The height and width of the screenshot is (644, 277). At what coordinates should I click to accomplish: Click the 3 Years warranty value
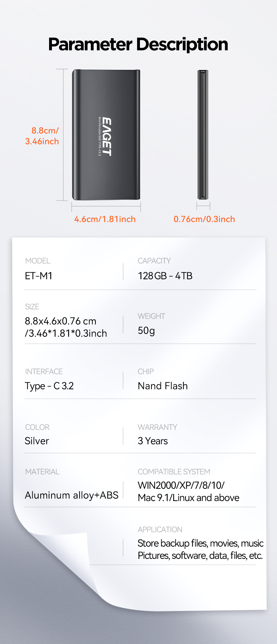click(x=153, y=441)
